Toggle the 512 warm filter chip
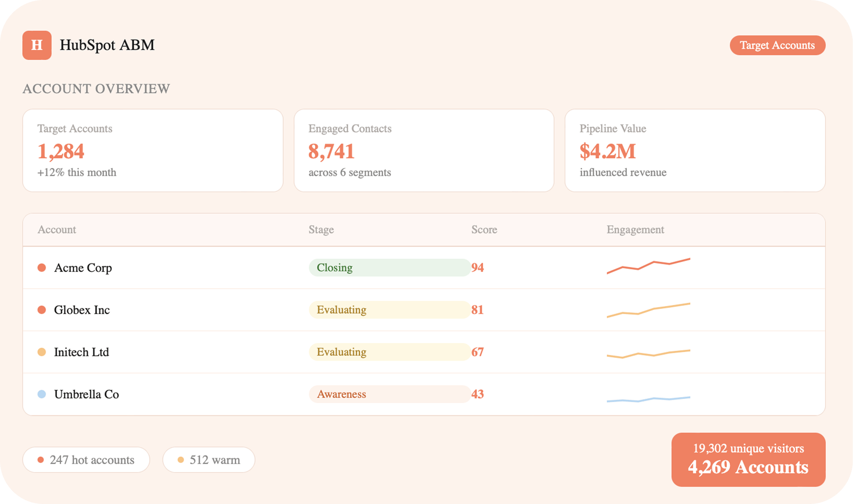 pyautogui.click(x=209, y=460)
